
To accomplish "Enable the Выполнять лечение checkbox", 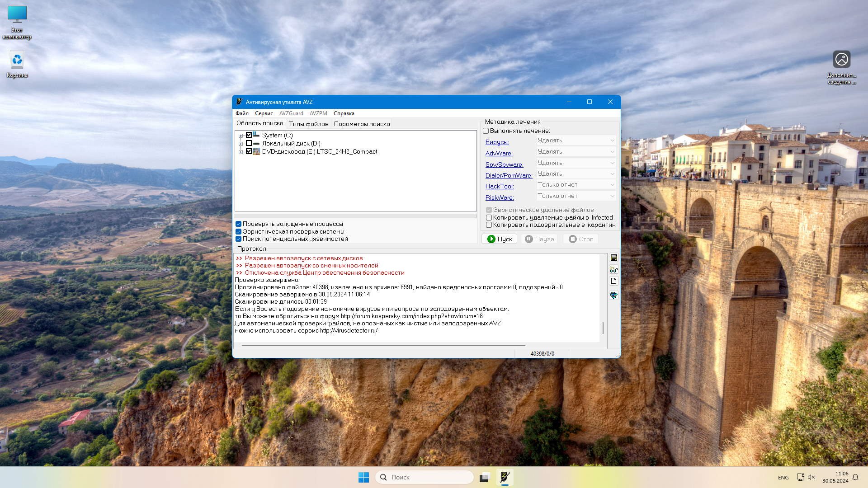I will [486, 131].
